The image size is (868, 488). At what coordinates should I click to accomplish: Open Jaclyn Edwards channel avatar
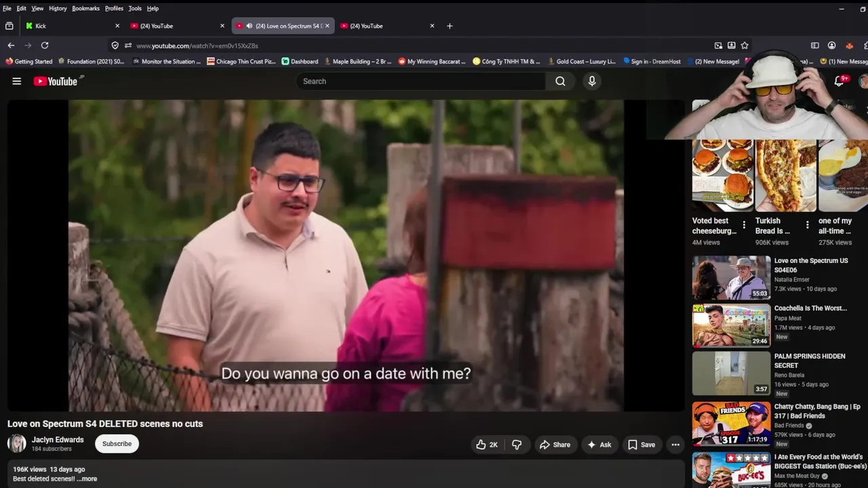17,444
